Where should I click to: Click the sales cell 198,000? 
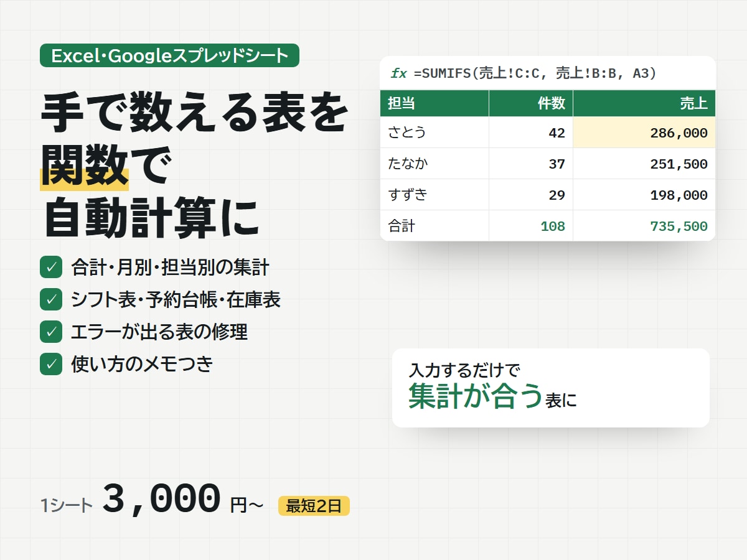pos(644,195)
